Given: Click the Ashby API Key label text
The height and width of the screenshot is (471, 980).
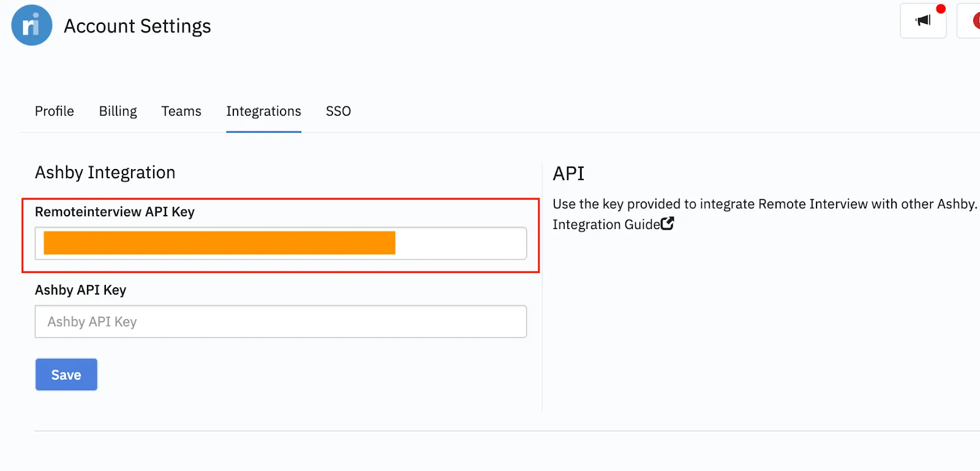Looking at the screenshot, I should [x=80, y=290].
